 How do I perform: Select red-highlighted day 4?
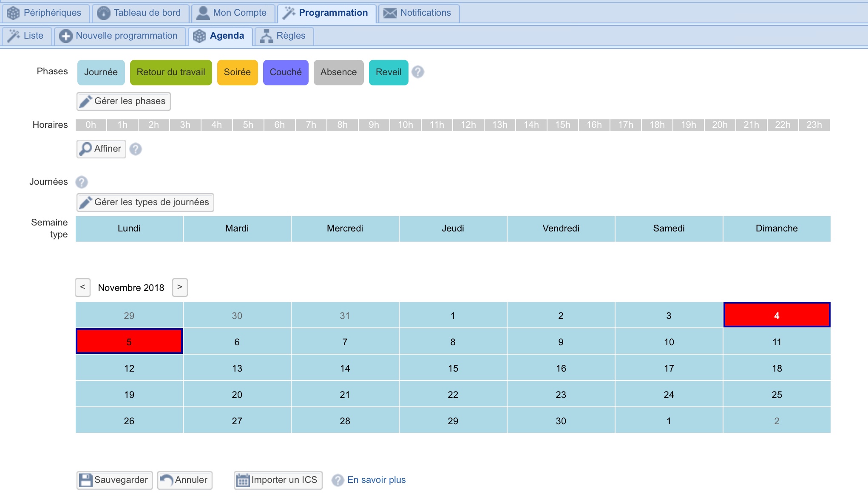click(777, 315)
